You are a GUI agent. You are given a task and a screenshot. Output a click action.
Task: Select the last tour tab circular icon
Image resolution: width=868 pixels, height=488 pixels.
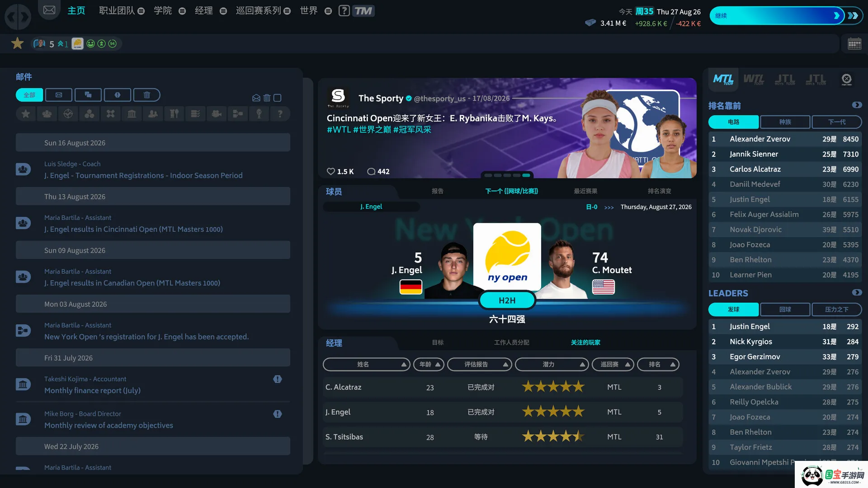(846, 80)
